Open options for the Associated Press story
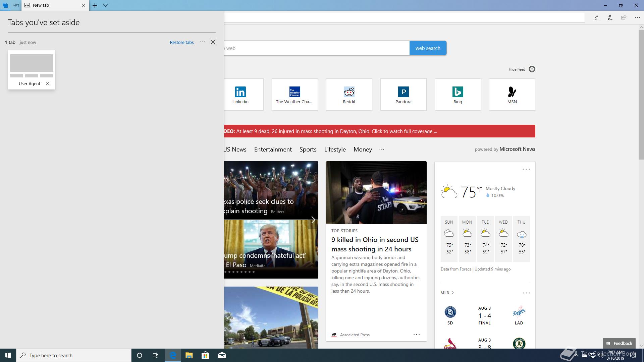 [417, 335]
